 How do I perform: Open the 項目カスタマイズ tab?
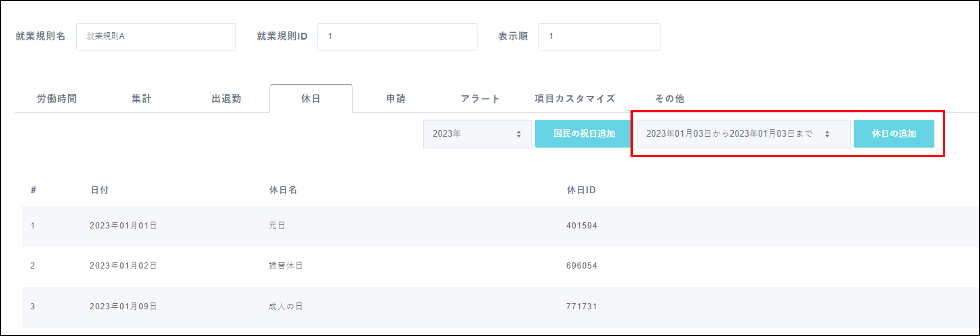click(x=574, y=99)
